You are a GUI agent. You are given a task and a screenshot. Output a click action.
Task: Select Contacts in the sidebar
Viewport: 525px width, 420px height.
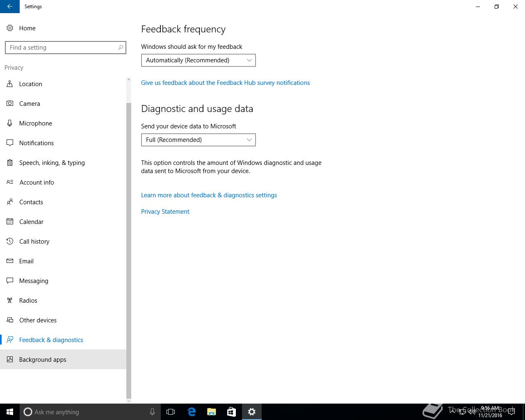[x=63, y=202]
